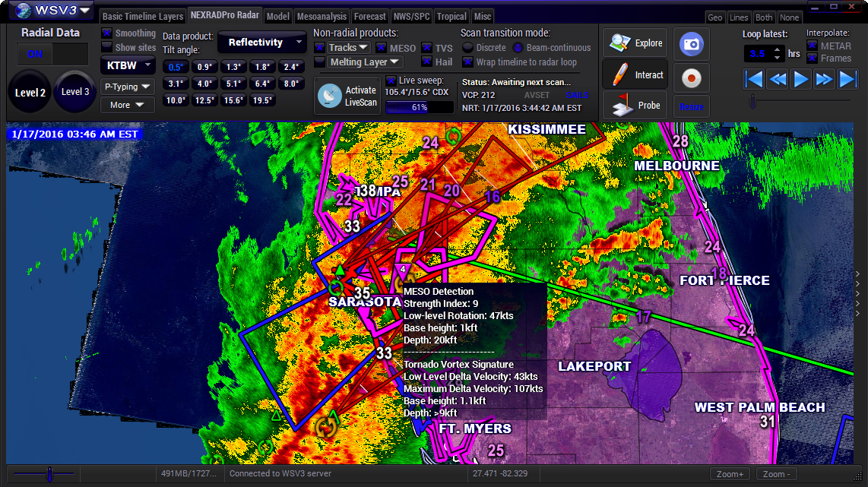Click the orange rotation marker above Ft. Myers
The image size is (868, 487).
click(x=325, y=426)
